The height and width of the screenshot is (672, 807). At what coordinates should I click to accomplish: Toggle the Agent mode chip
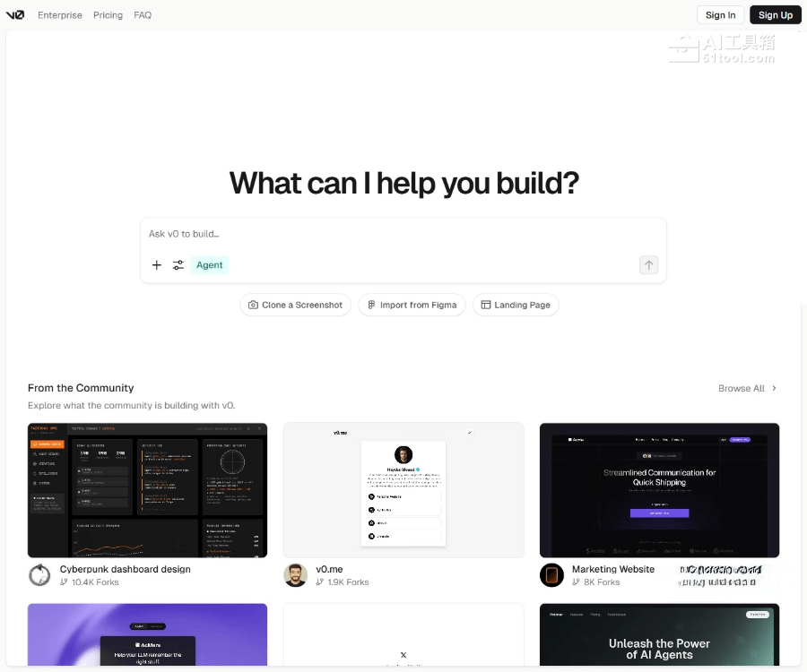click(x=210, y=265)
